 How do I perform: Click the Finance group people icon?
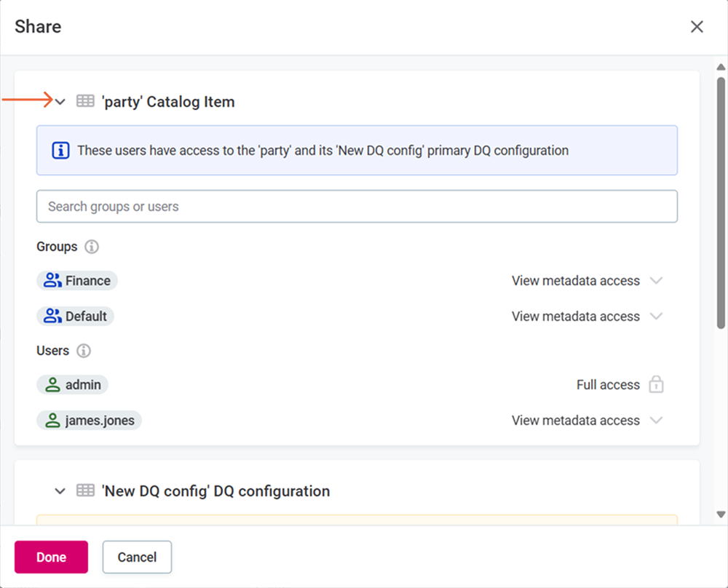[51, 280]
